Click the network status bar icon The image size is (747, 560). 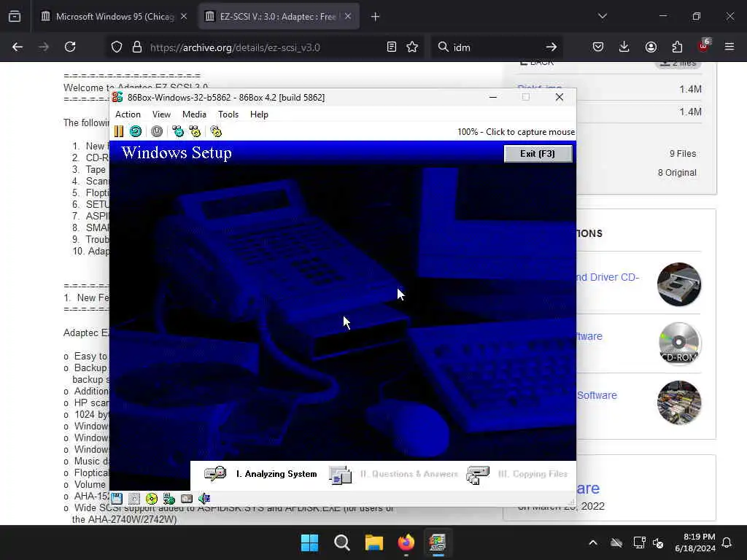169,499
